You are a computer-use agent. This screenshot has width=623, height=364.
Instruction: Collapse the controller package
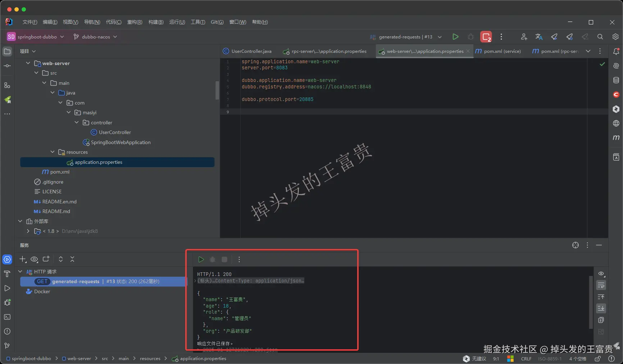coord(77,123)
